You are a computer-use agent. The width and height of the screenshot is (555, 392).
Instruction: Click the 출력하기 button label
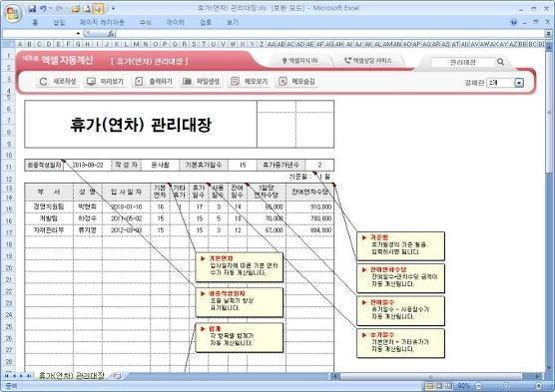(x=161, y=82)
